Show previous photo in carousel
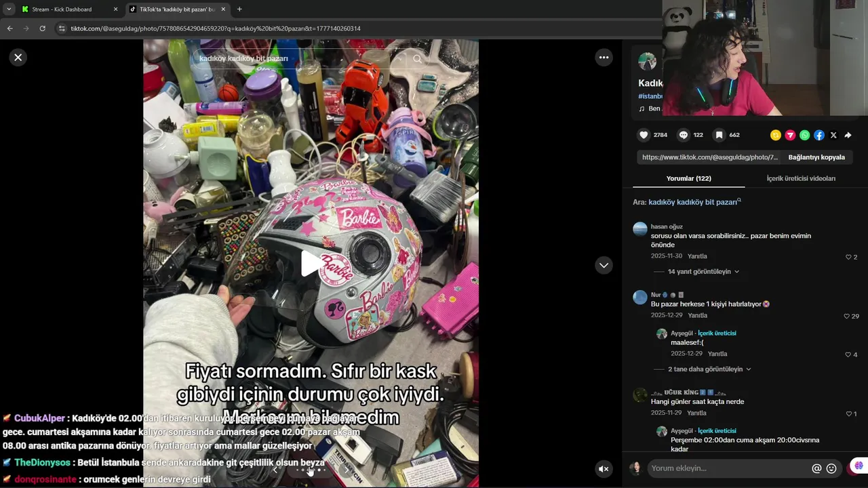This screenshot has height=488, width=868. click(x=275, y=469)
